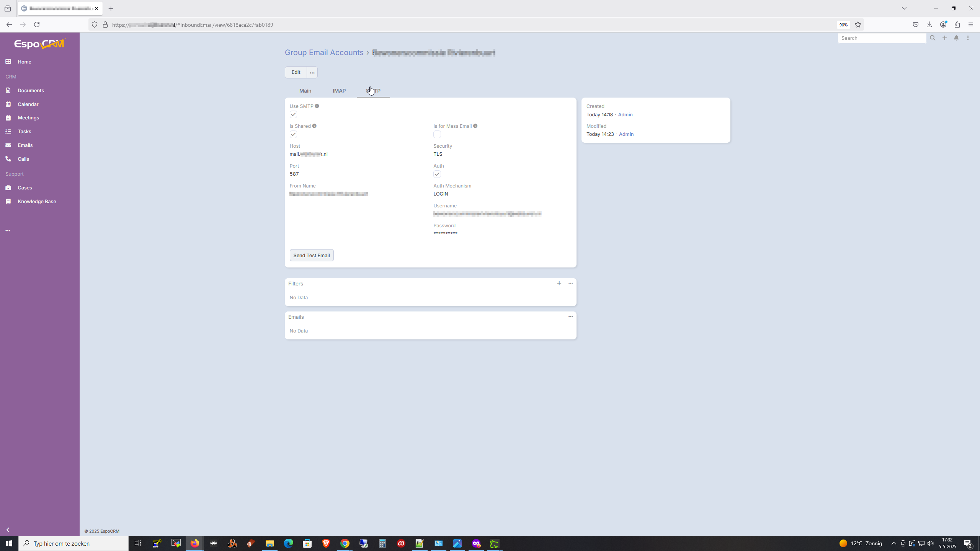The width and height of the screenshot is (980, 551).
Task: Open the top-right vertical dots menu
Action: tap(968, 38)
